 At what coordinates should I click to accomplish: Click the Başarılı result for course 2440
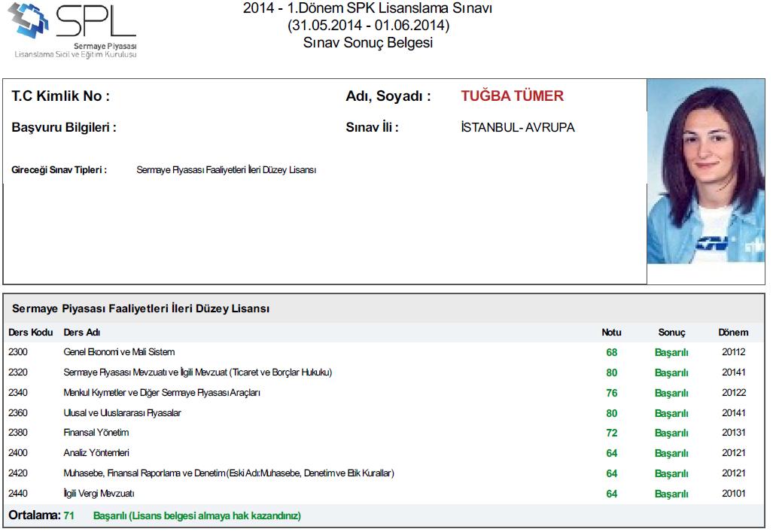point(671,494)
